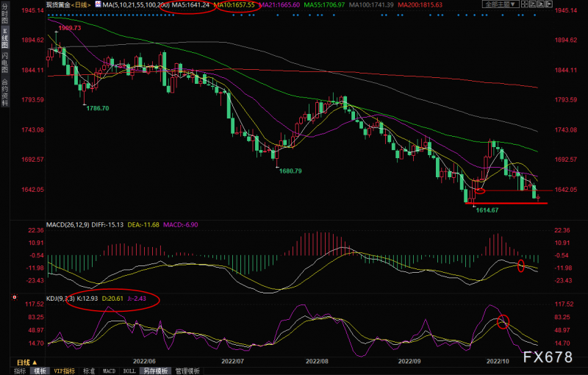Click the right axis 1894.62 price
Screen dimensions: 588x375
click(565, 40)
